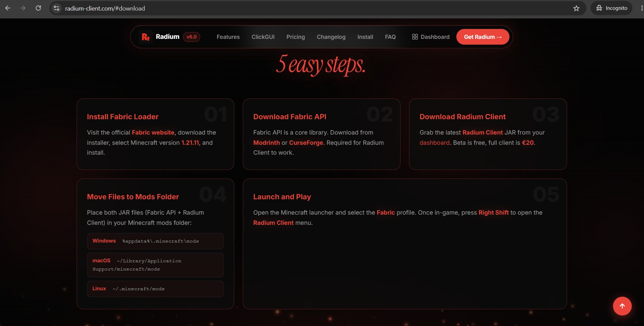Open the Changelog nav item

[x=331, y=37]
